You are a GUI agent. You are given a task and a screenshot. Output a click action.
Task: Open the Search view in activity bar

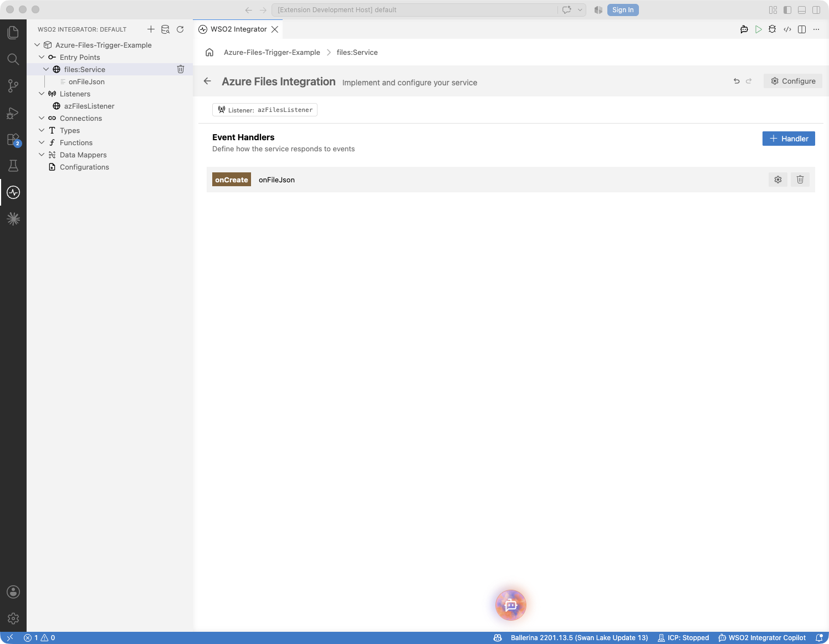[x=13, y=59]
